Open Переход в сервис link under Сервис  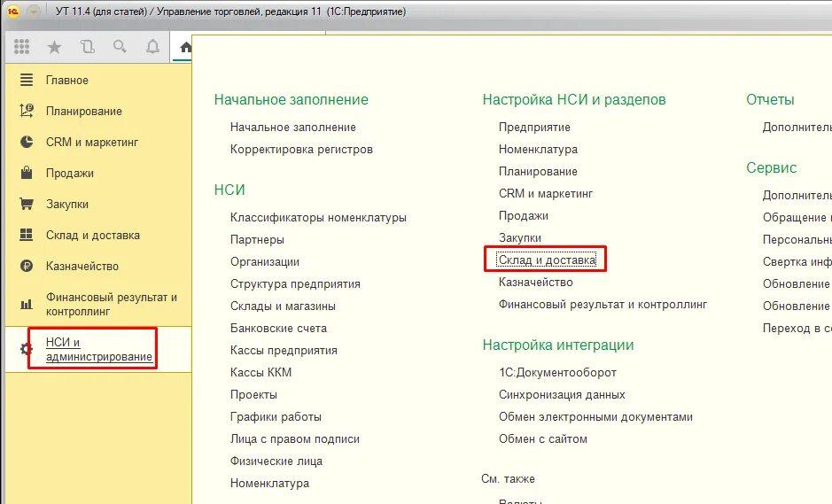797,329
